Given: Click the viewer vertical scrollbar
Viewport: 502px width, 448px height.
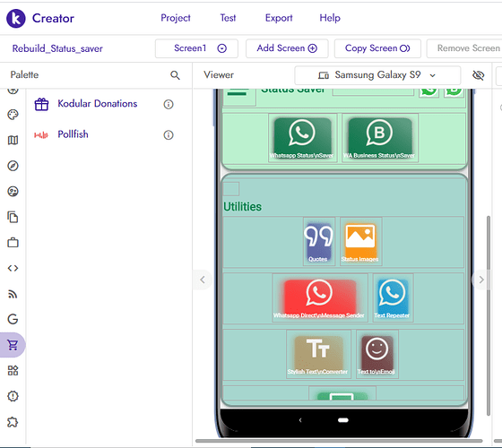Looking at the screenshot, I should 489,315.
